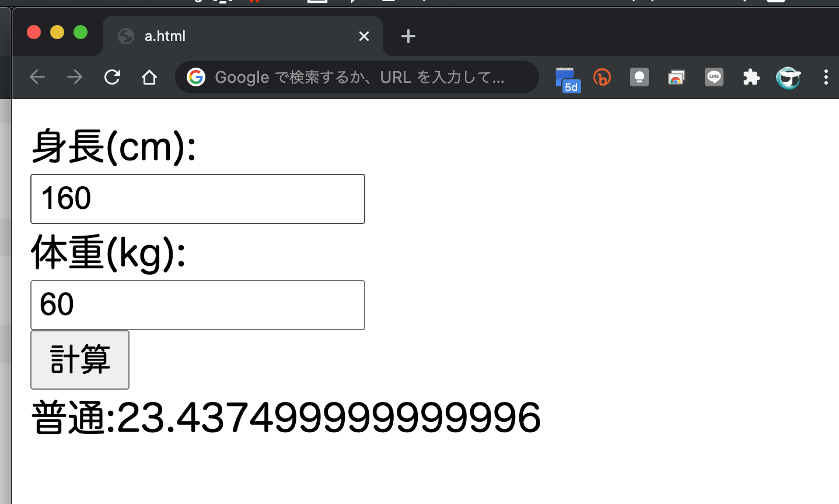Click the red close window button

[x=34, y=33]
